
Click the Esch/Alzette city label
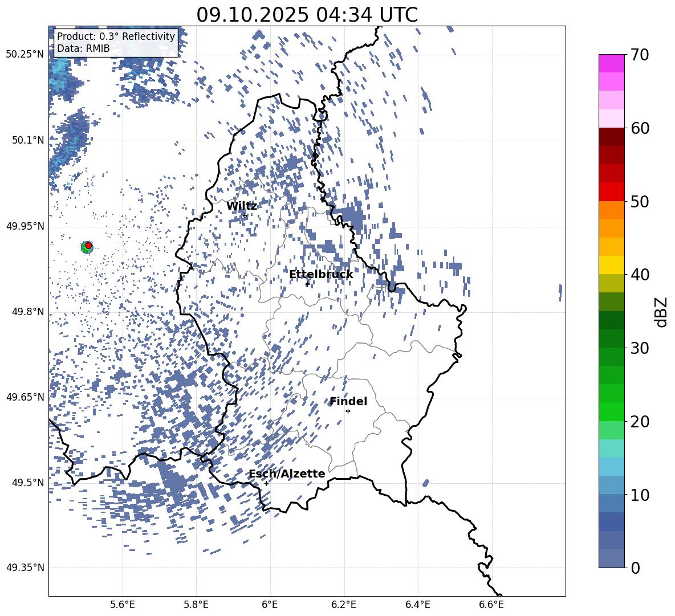(x=287, y=474)
